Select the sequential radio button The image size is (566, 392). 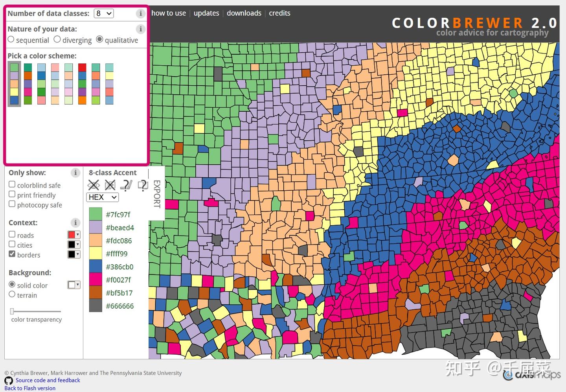tap(11, 39)
